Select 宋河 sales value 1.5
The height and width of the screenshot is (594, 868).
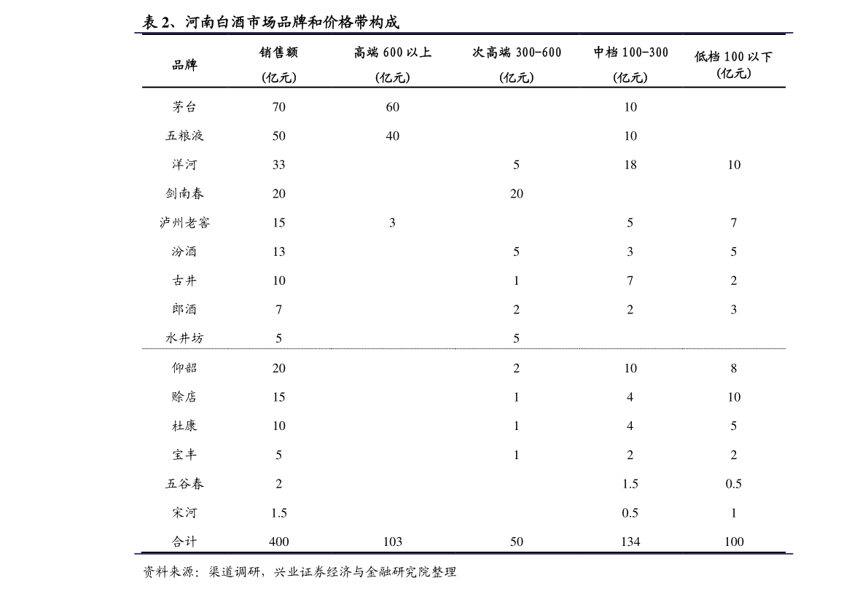click(x=279, y=512)
